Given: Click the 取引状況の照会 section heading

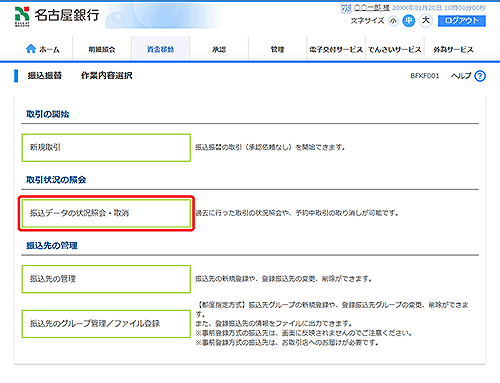Looking at the screenshot, I should 56,180.
